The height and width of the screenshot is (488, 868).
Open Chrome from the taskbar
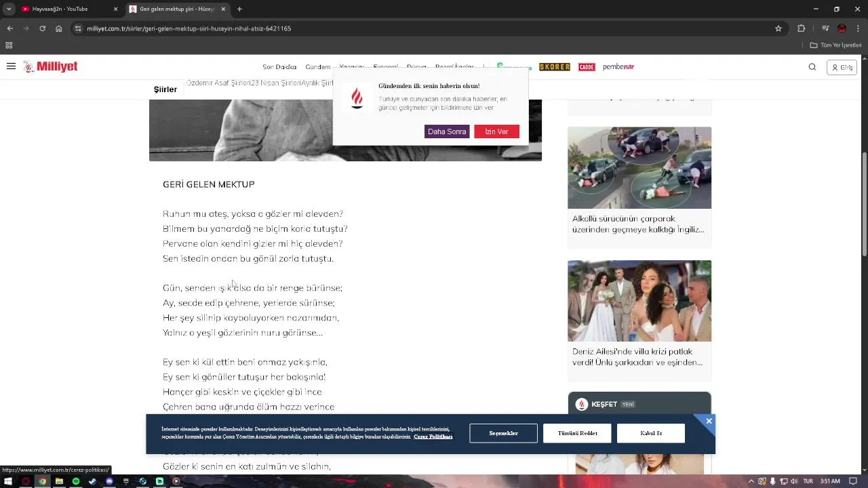point(42,481)
